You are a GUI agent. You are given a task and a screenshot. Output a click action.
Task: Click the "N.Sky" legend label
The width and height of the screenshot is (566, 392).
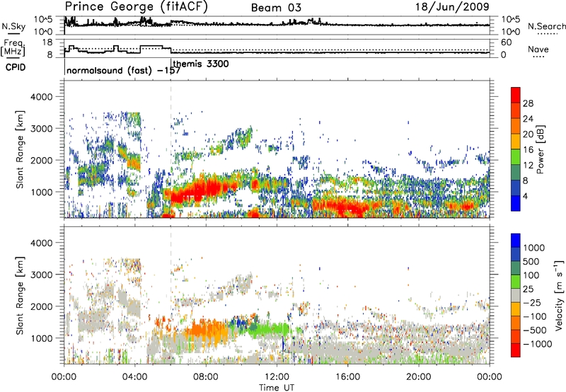pyautogui.click(x=13, y=26)
